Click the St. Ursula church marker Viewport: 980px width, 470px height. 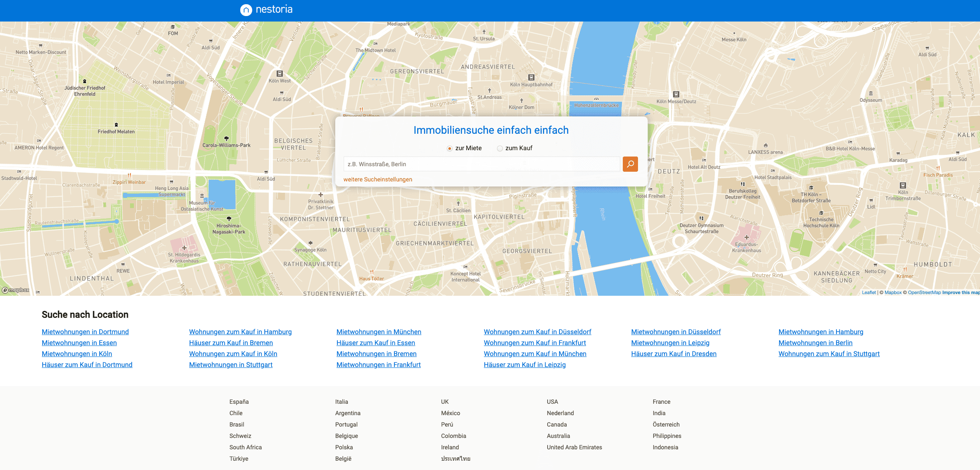[484, 32]
